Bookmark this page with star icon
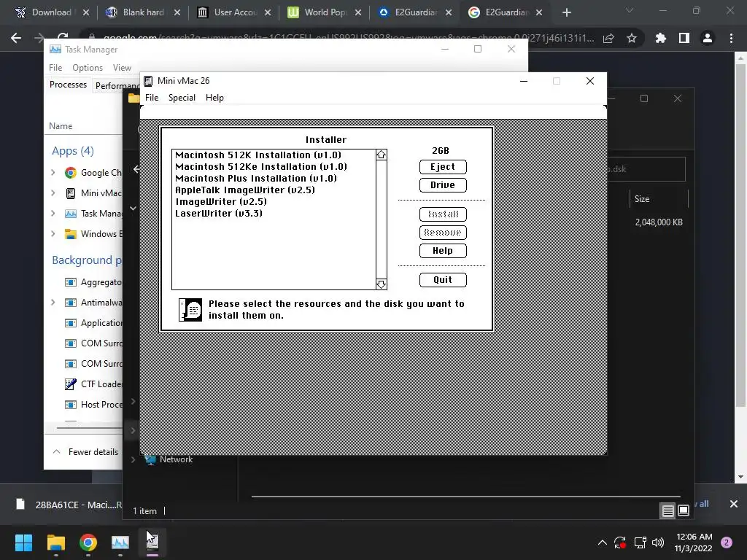 [632, 38]
